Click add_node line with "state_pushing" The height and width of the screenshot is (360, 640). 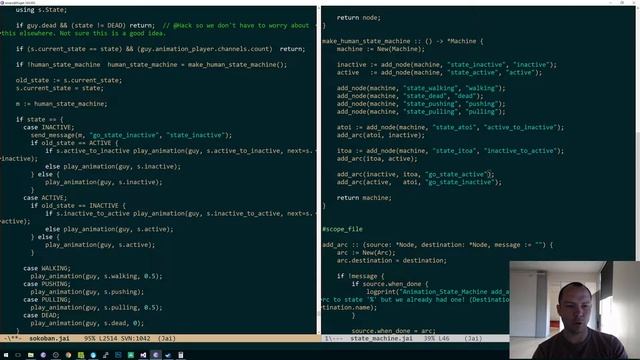tap(421, 104)
